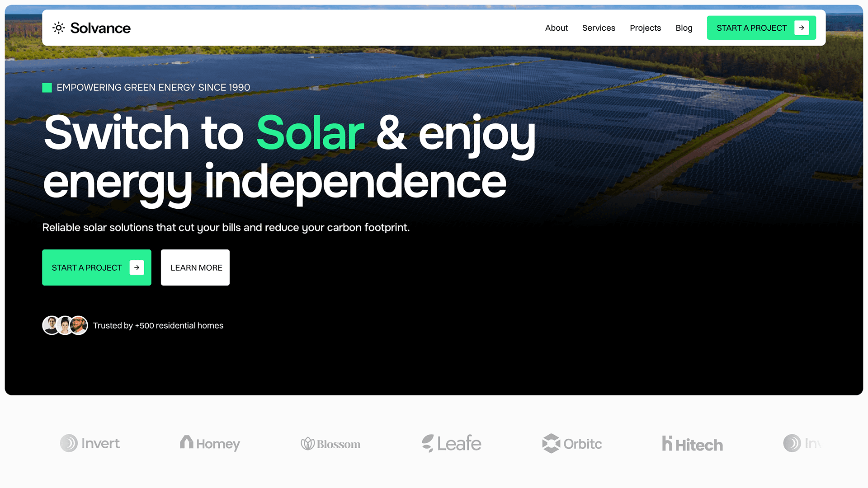This screenshot has height=488, width=868.
Task: Go to the Projects page
Action: coord(645,28)
